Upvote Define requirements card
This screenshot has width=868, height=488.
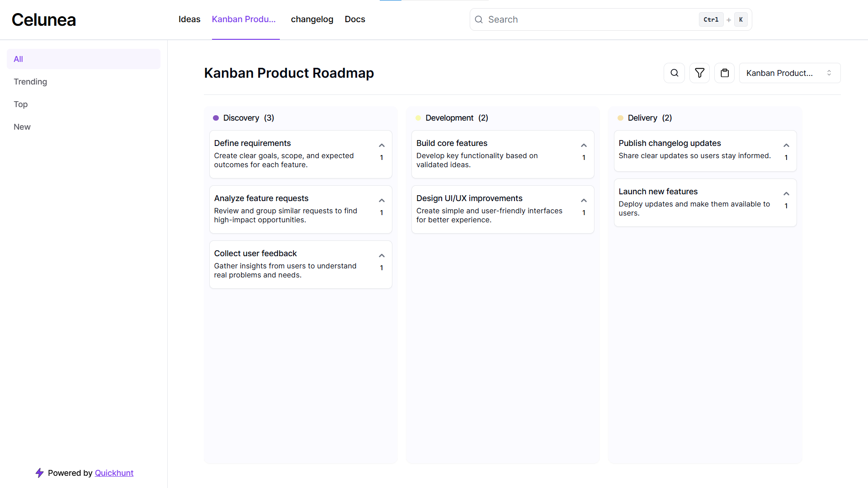tap(382, 145)
